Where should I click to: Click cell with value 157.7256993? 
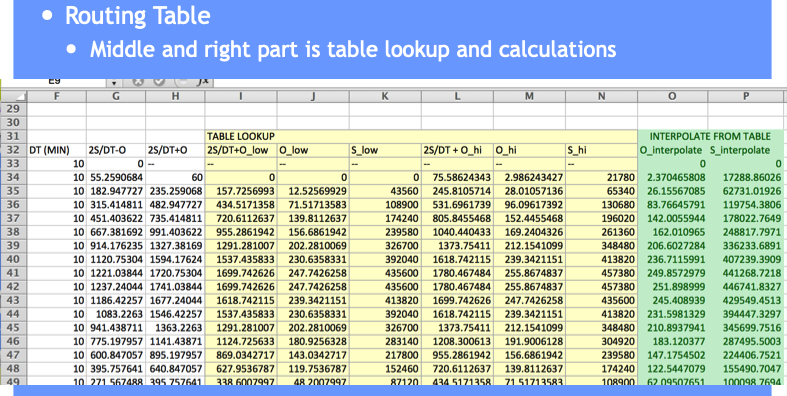[x=241, y=191]
